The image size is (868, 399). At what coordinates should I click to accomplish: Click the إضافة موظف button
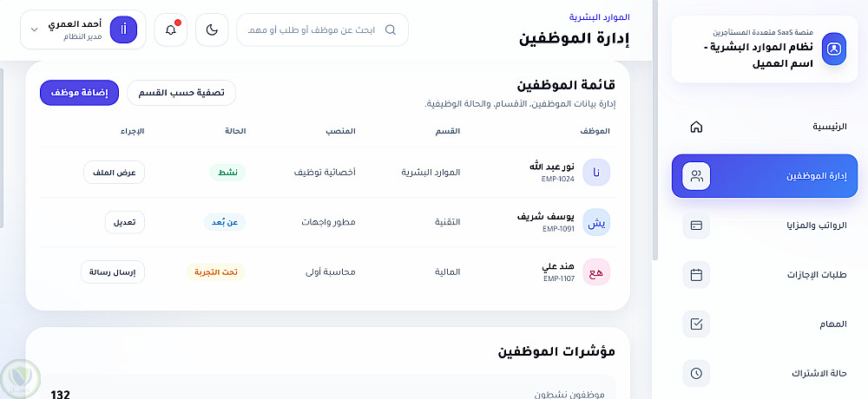79,92
